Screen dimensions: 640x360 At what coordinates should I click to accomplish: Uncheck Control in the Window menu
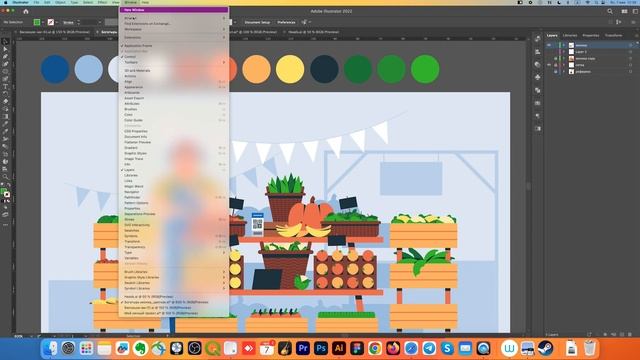174,57
